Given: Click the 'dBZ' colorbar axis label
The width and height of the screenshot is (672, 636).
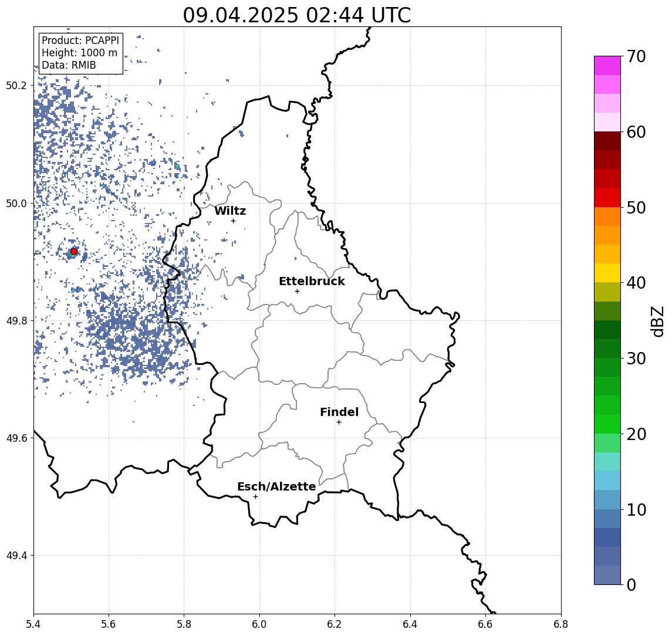Looking at the screenshot, I should click(657, 322).
